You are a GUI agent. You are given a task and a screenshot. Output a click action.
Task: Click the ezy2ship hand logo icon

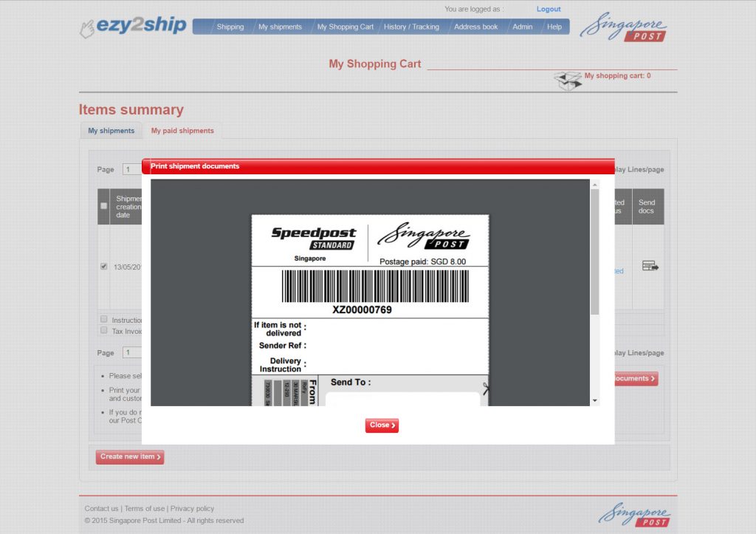pos(87,29)
